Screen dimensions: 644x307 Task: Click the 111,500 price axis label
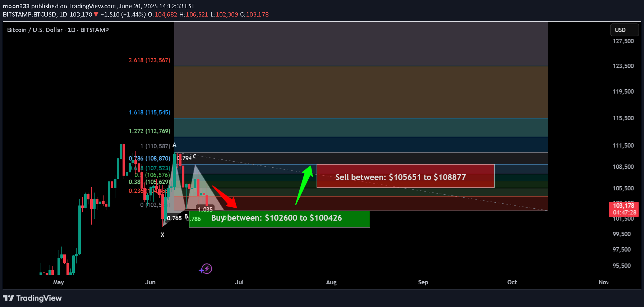click(x=623, y=145)
